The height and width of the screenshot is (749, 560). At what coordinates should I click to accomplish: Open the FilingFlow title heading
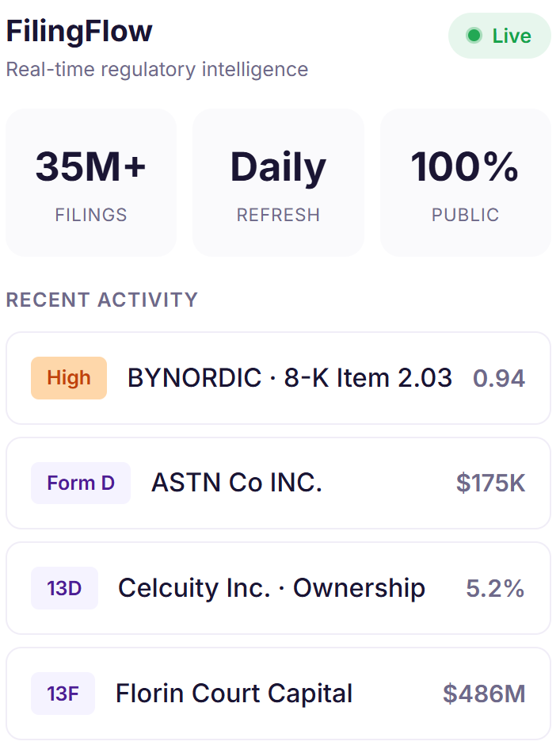[79, 32]
